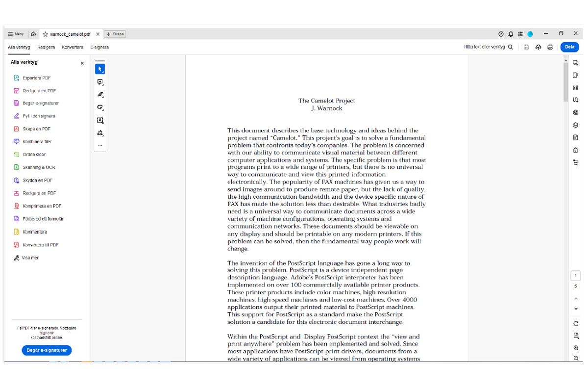Open the Kombinera filer tool
Image resolution: width=588 pixels, height=390 pixels.
33,142
